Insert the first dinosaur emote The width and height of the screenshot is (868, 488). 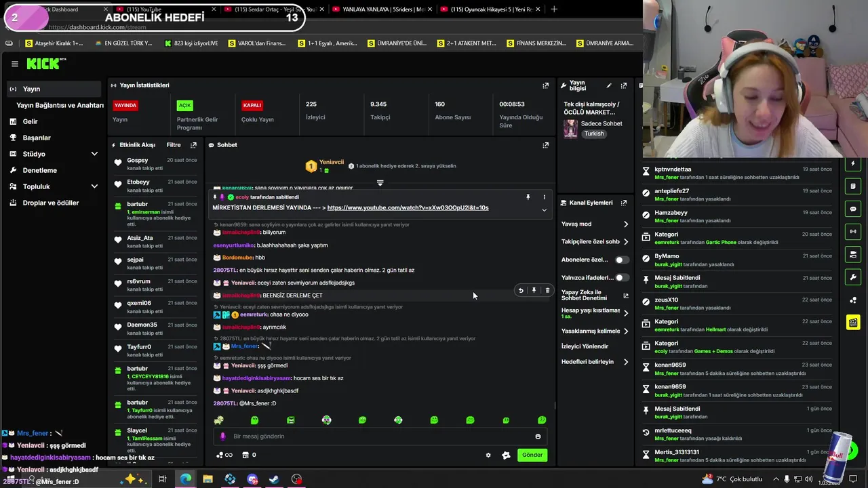[218, 420]
